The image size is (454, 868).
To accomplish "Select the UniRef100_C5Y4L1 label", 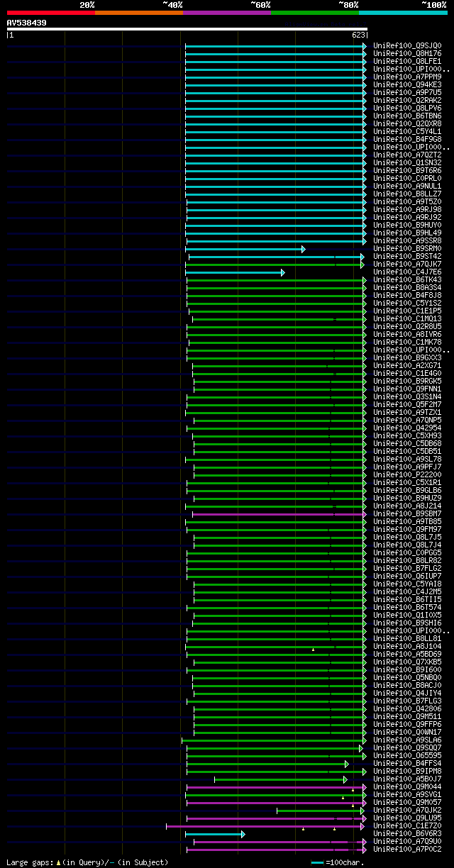I will point(407,132).
